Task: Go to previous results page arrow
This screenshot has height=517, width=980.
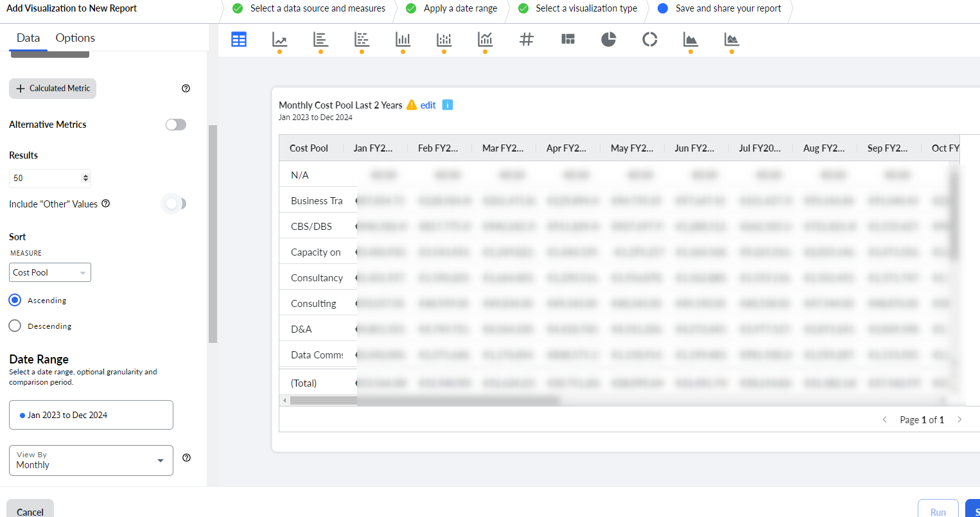Action: click(884, 419)
